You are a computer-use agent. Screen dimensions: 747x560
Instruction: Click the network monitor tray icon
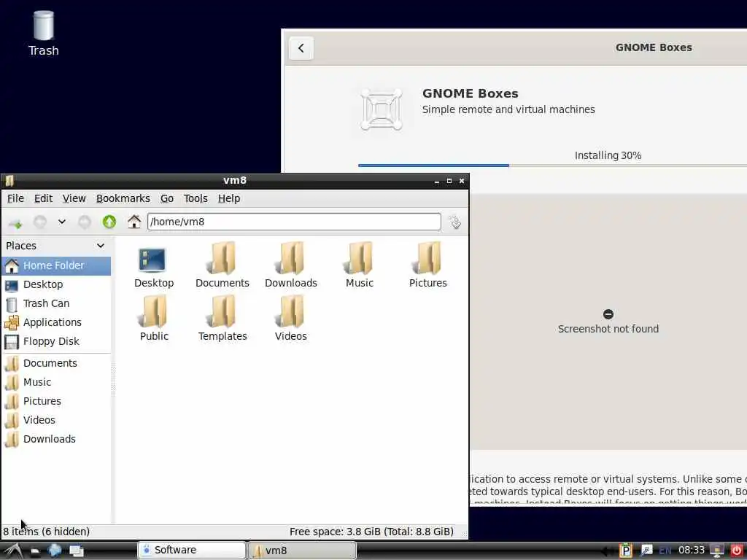717,551
